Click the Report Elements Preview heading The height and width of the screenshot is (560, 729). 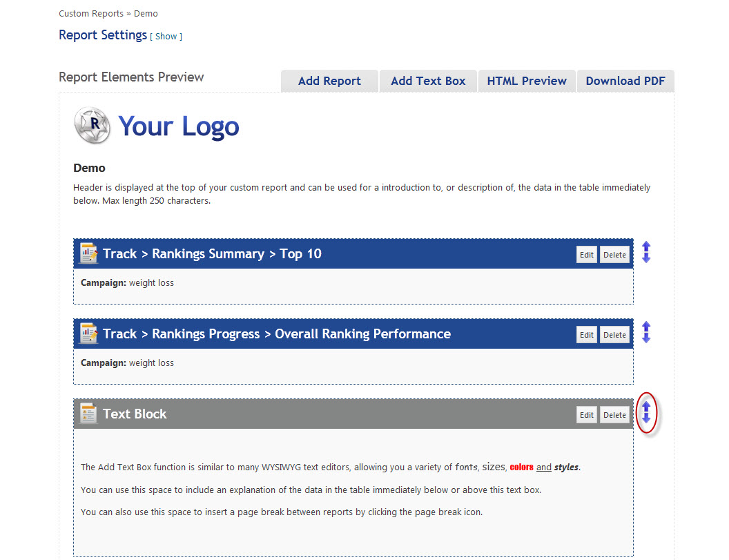tap(131, 77)
